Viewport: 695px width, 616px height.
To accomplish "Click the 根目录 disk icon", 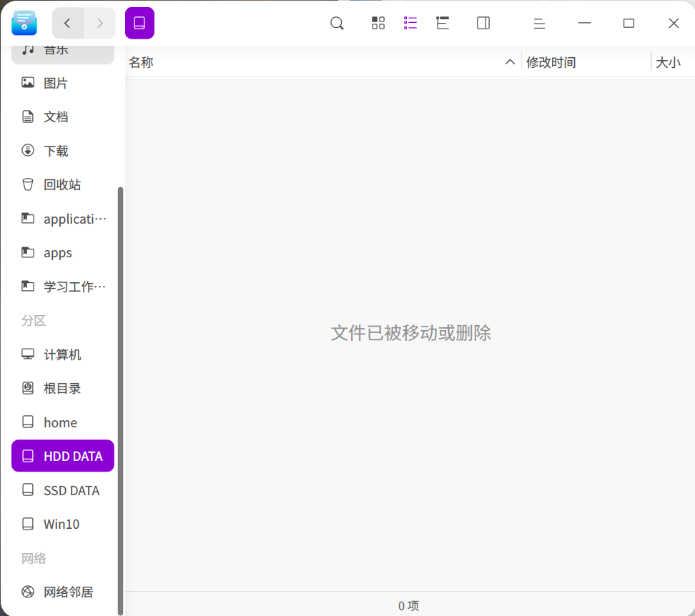I will [27, 388].
